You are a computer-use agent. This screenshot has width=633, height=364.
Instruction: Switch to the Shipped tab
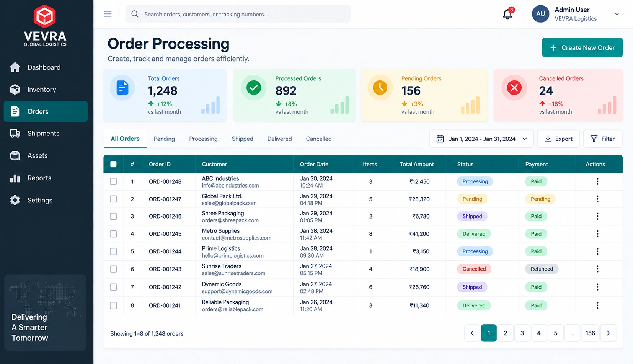242,139
